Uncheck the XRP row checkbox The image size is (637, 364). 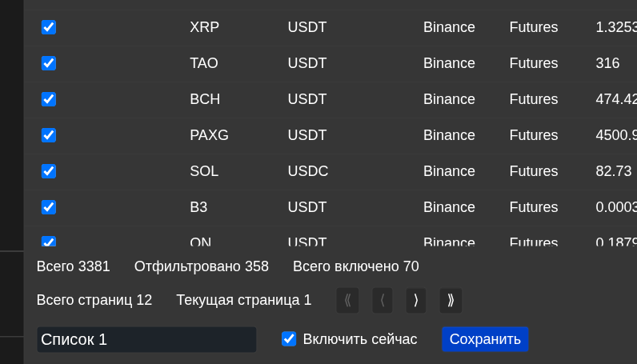pos(49,27)
